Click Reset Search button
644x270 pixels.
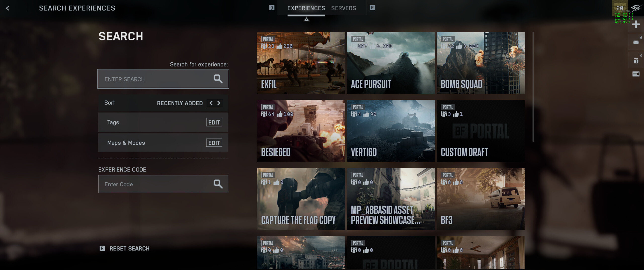tap(129, 249)
